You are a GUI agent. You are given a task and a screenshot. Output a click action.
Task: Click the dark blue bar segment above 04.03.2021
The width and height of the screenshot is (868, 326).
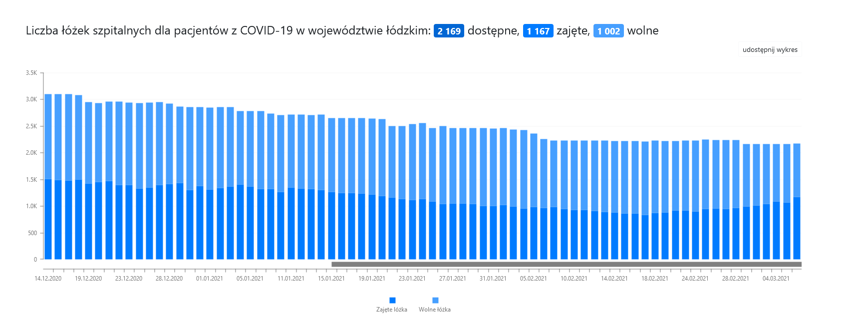[776, 231]
